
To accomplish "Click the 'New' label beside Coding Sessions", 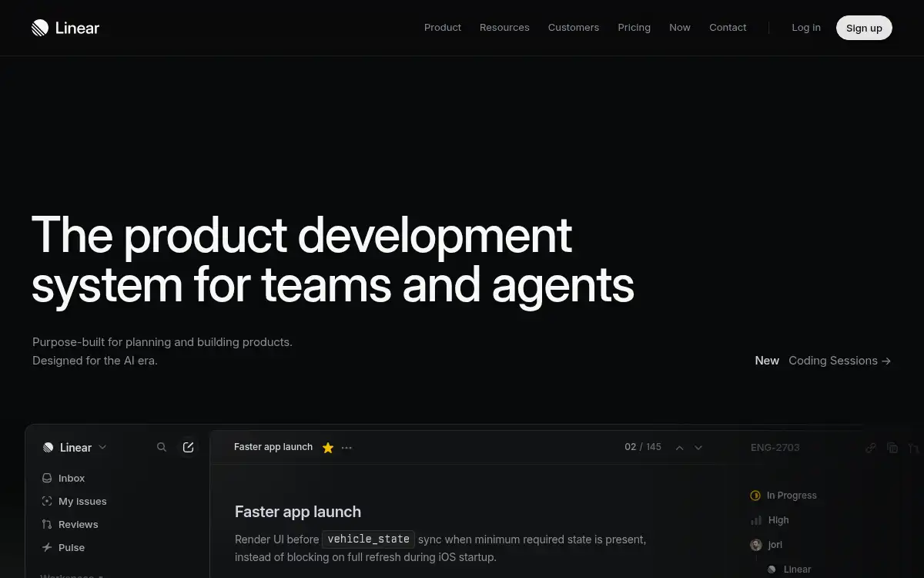I will click(x=767, y=361).
